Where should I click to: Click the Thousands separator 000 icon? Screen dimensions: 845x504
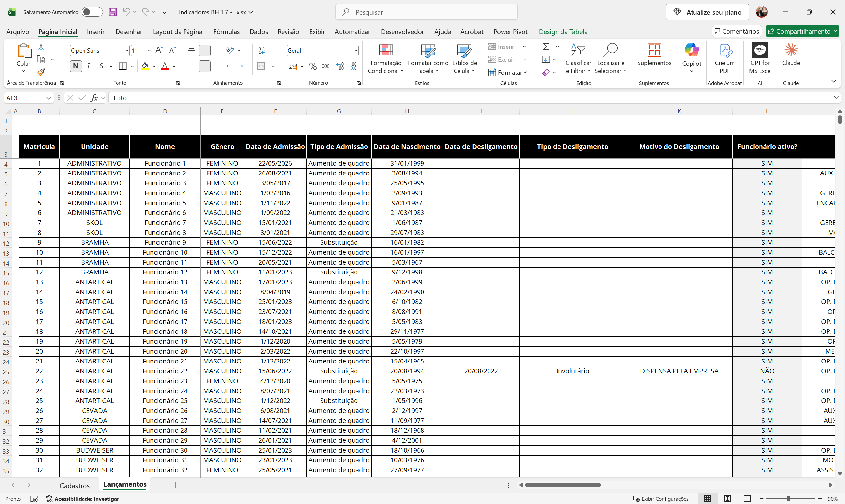(x=325, y=66)
